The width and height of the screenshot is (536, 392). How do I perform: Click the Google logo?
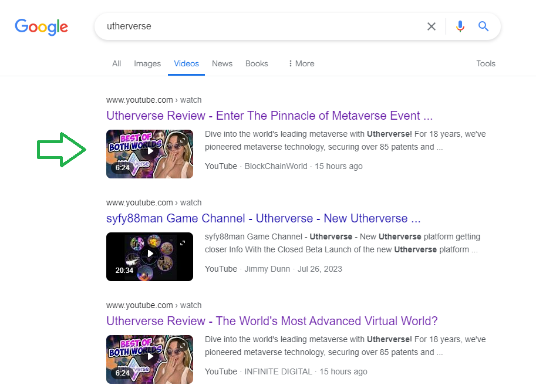pyautogui.click(x=41, y=26)
